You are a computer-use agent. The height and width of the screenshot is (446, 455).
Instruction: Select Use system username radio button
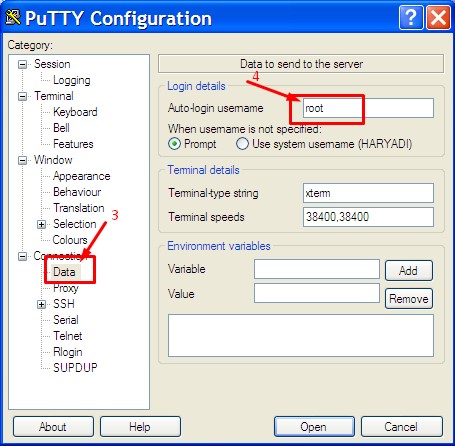point(242,144)
